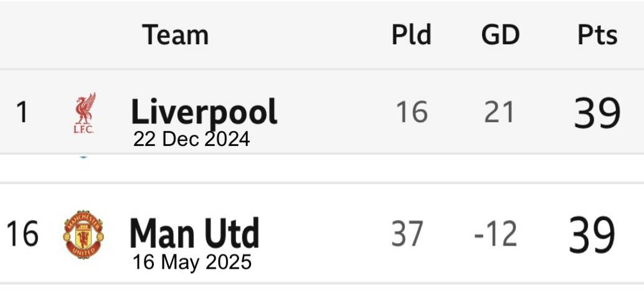Click Liverpool's goal difference 21
The image size is (644, 298).
click(499, 112)
